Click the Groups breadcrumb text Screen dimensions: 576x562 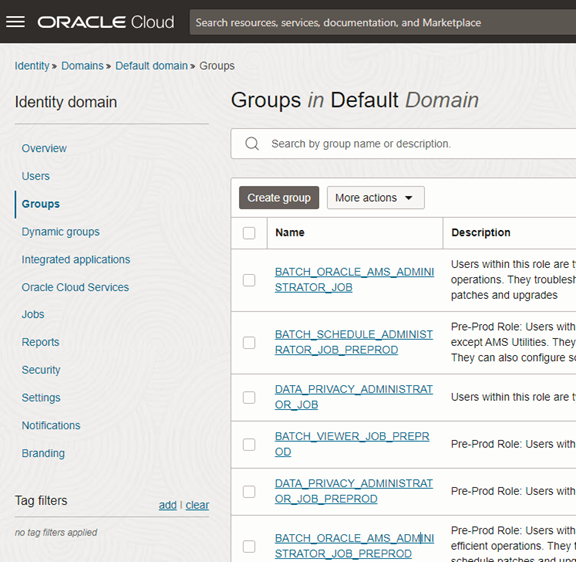[x=217, y=66]
